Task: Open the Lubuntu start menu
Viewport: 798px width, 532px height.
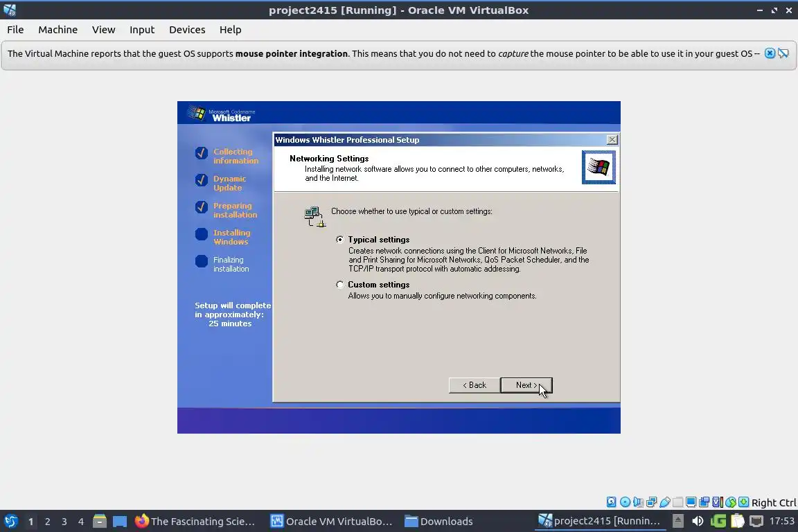Action: (10, 522)
